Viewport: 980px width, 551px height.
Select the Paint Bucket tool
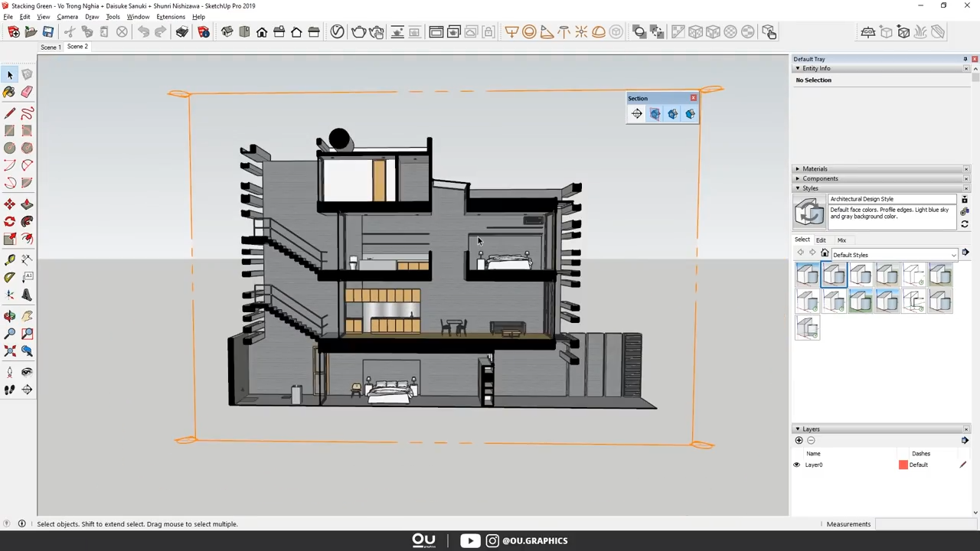[x=9, y=92]
